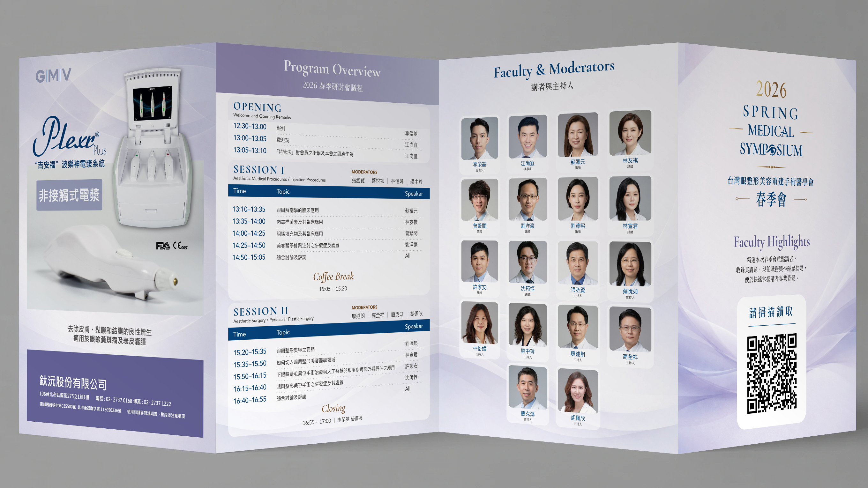Select the portrait photo captioned 沈筠惇
Image resolution: width=868 pixels, height=488 pixels.
pyautogui.click(x=528, y=262)
